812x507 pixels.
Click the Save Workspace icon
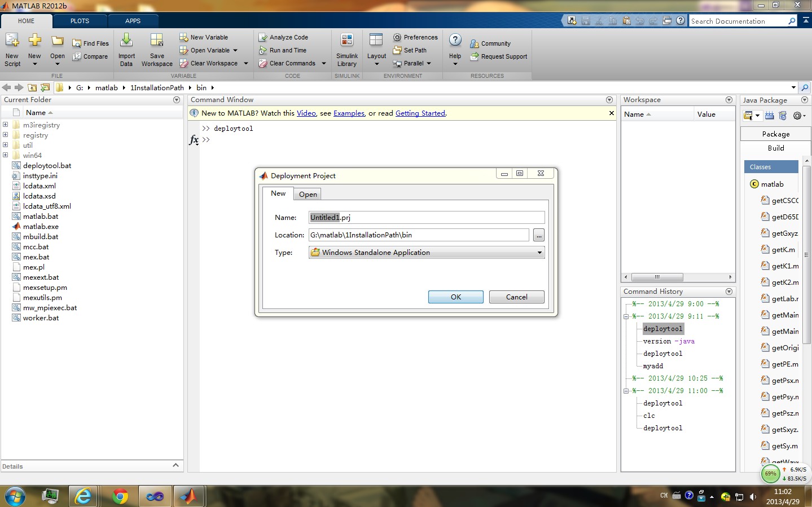[x=157, y=40]
